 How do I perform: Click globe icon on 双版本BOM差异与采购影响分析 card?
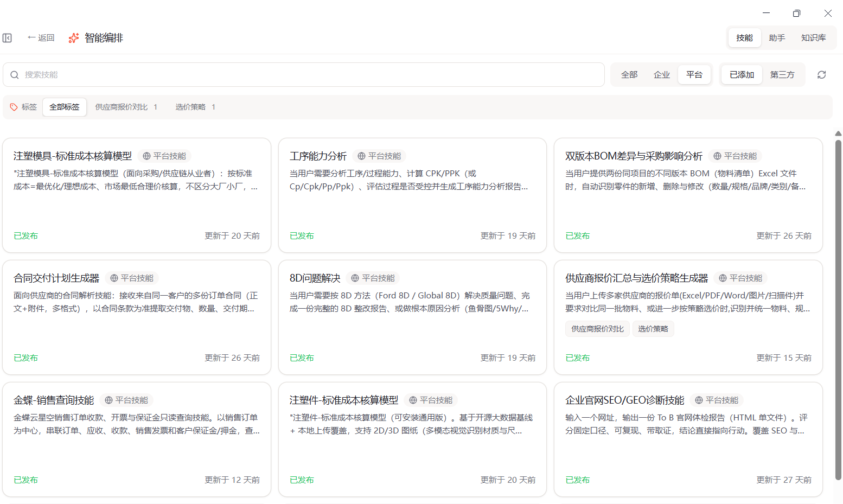click(x=717, y=156)
